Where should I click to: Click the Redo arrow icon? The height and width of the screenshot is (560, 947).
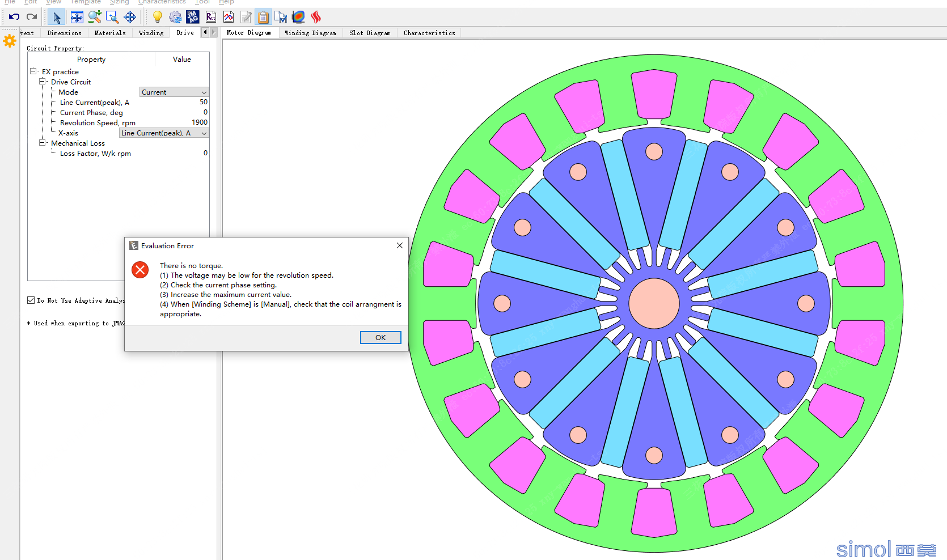point(32,17)
